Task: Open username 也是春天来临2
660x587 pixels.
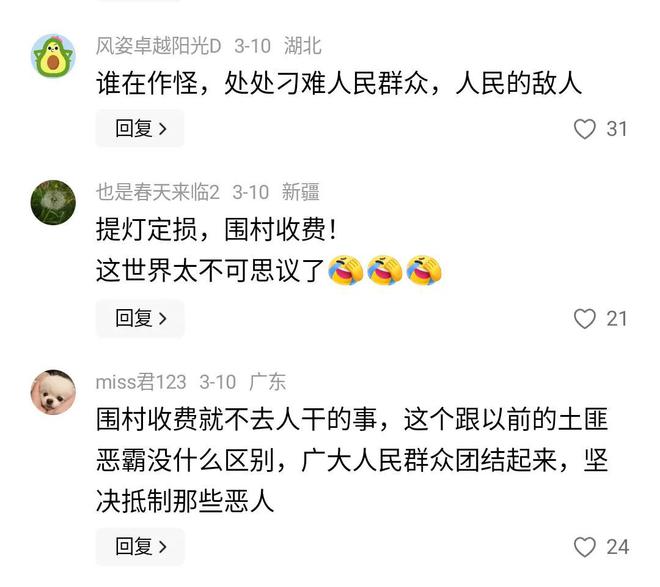Action: [x=158, y=192]
